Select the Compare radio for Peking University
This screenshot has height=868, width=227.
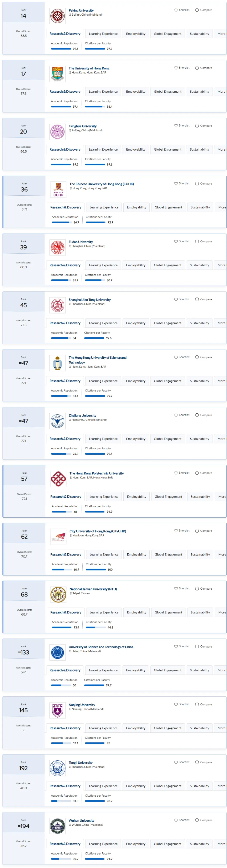[197, 10]
